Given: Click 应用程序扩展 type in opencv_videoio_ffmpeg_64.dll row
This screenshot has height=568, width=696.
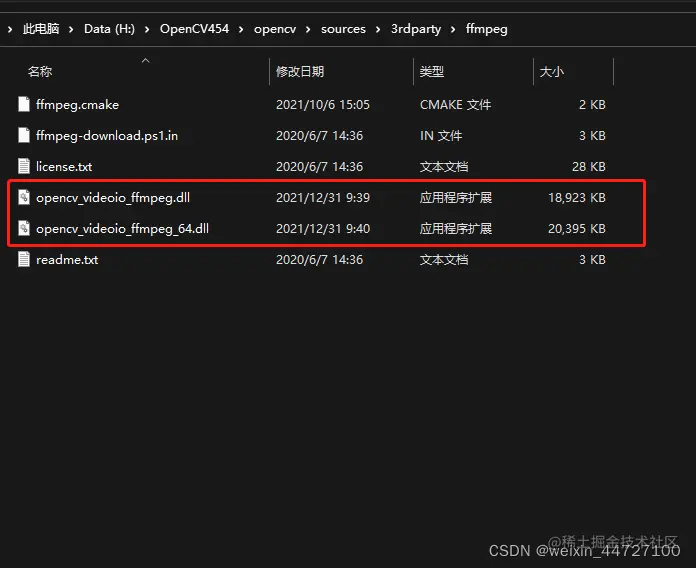Looking at the screenshot, I should pos(456,229).
